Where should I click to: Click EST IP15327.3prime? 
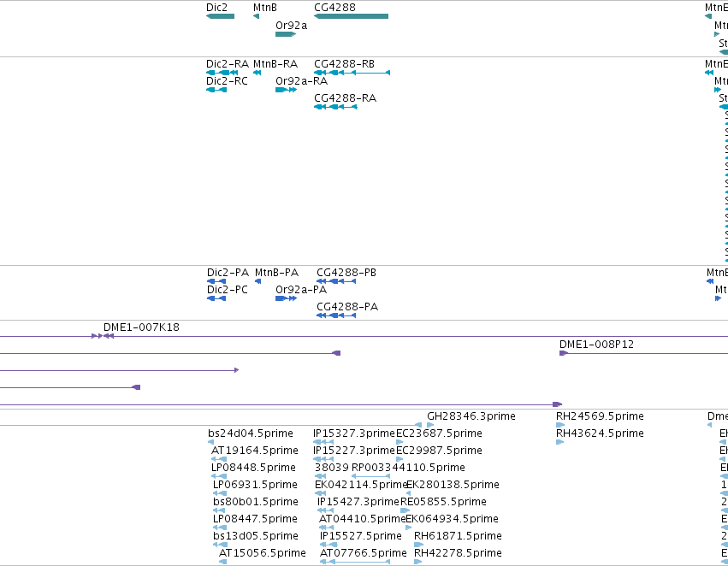pos(354,433)
